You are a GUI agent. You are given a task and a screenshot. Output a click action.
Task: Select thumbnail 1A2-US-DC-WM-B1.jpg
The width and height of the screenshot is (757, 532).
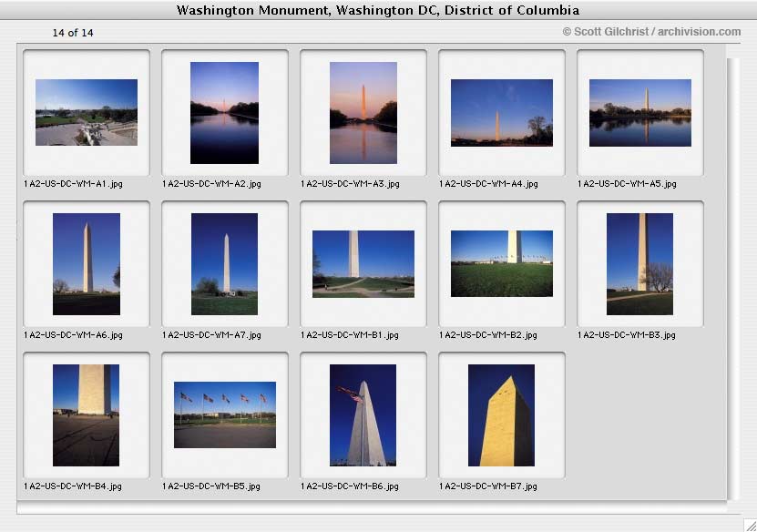363,264
